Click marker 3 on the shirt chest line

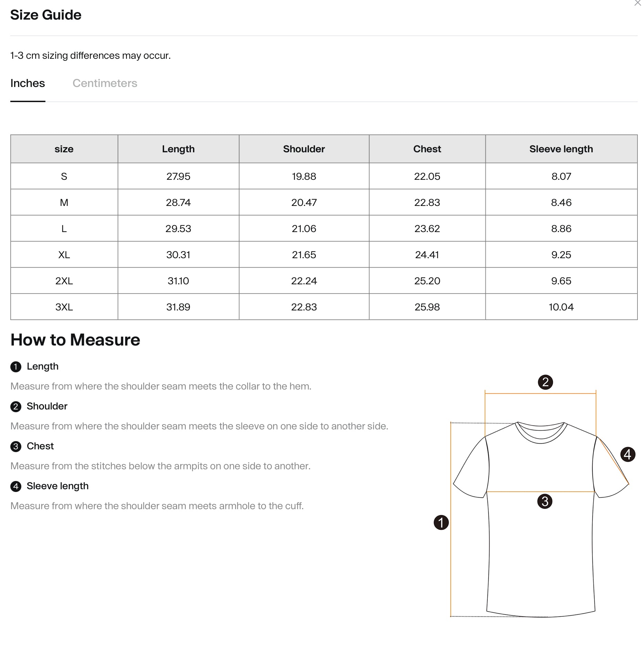click(545, 501)
